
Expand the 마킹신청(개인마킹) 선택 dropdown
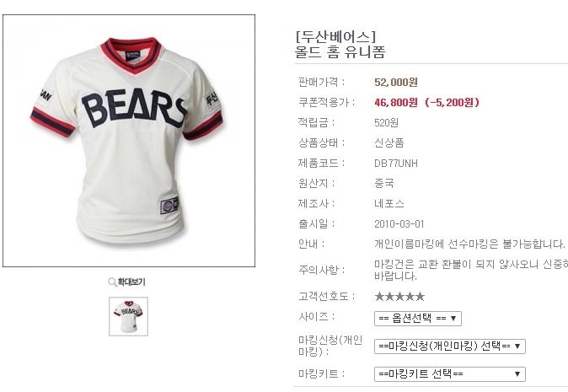[x=449, y=346]
